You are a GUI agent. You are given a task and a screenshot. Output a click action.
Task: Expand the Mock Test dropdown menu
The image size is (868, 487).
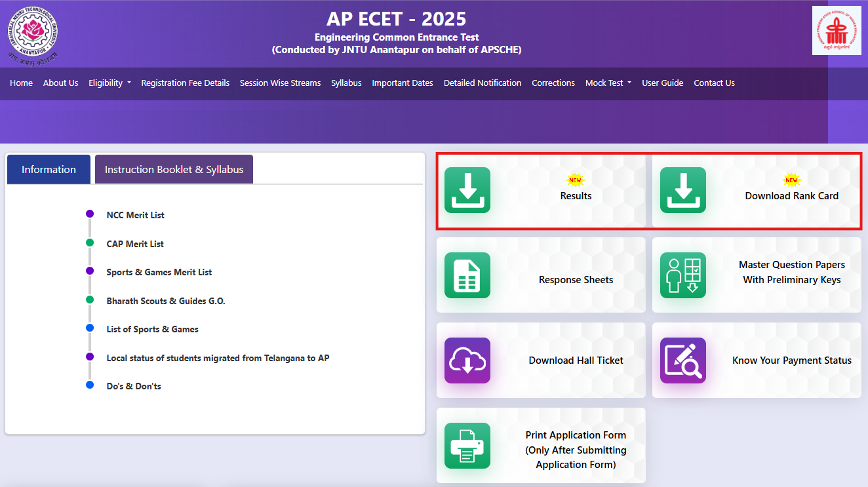point(608,83)
